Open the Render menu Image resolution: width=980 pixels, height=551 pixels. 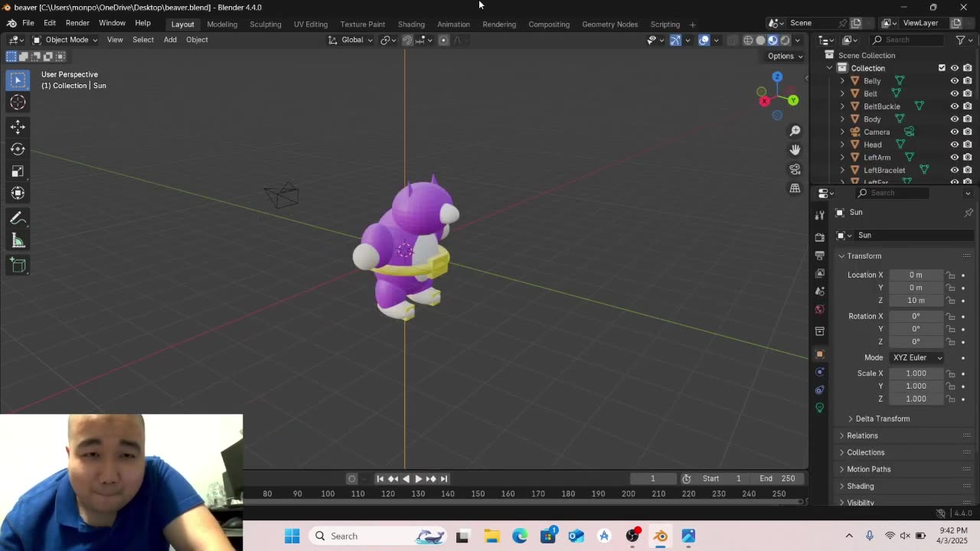77,23
